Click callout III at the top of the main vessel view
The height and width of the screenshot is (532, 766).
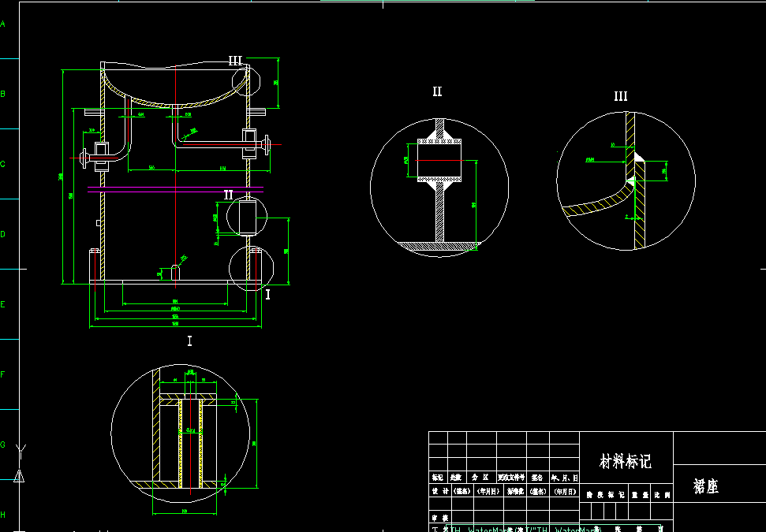coord(235,61)
